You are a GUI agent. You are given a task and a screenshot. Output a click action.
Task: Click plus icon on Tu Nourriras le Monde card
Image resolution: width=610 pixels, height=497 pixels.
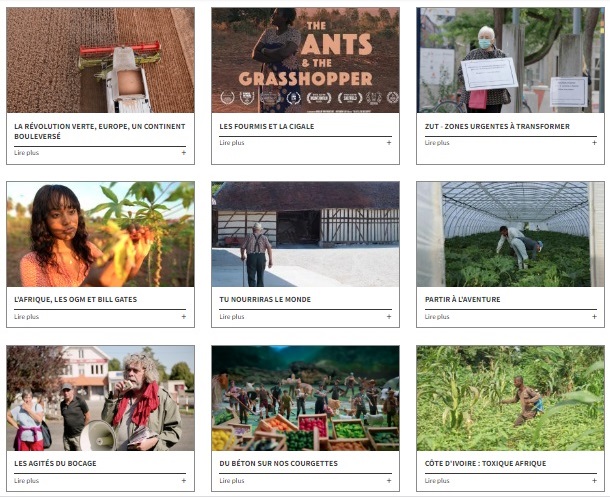click(x=389, y=317)
